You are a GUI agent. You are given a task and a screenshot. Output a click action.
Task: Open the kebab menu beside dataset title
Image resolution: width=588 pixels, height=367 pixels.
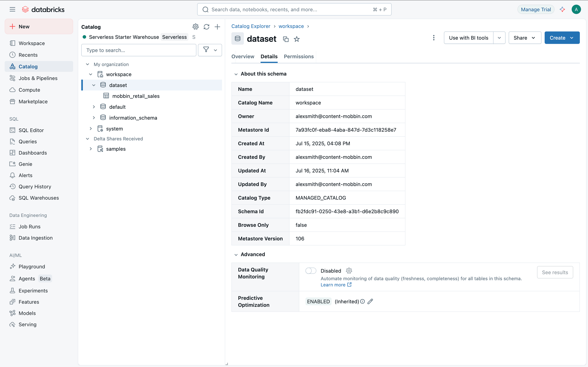point(433,38)
